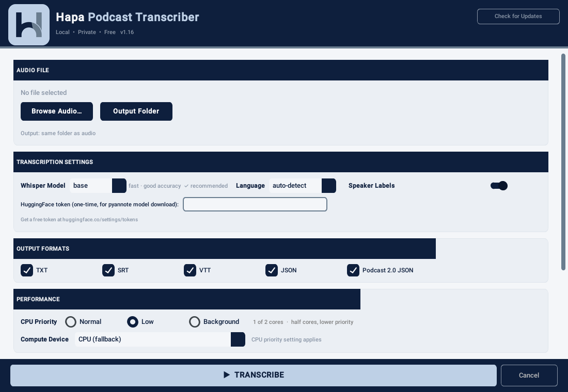This screenshot has width=568, height=392.
Task: Click the AUDIO FILE section header
Action: coord(281,70)
